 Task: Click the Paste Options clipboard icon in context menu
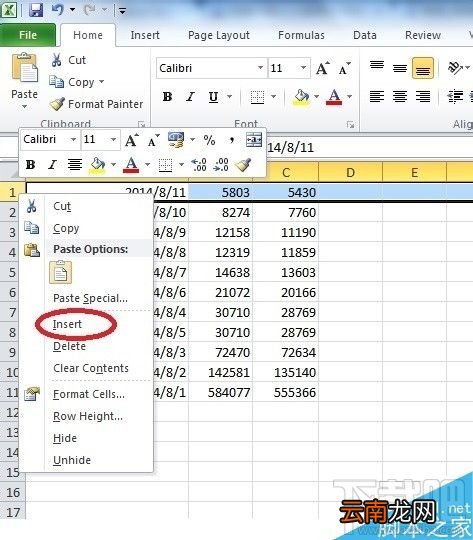[x=61, y=272]
